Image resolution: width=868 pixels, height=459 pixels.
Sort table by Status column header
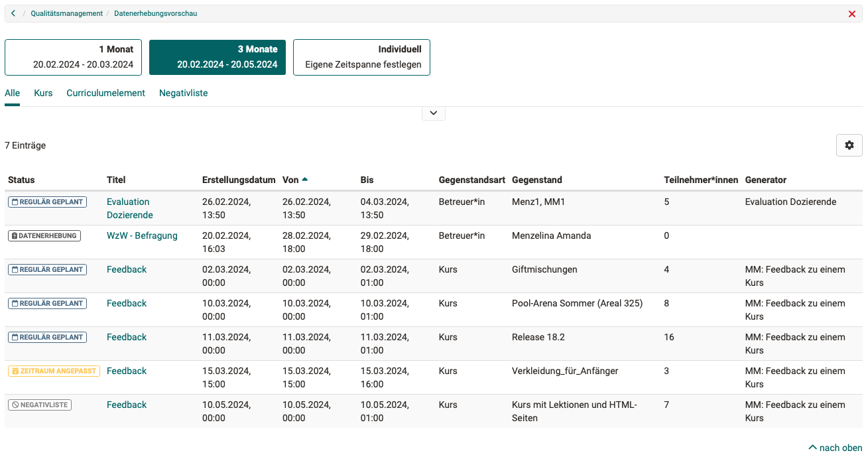point(21,180)
